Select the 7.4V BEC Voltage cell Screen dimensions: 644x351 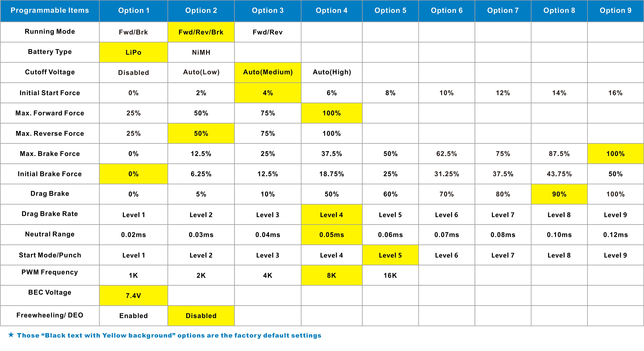pyautogui.click(x=134, y=295)
